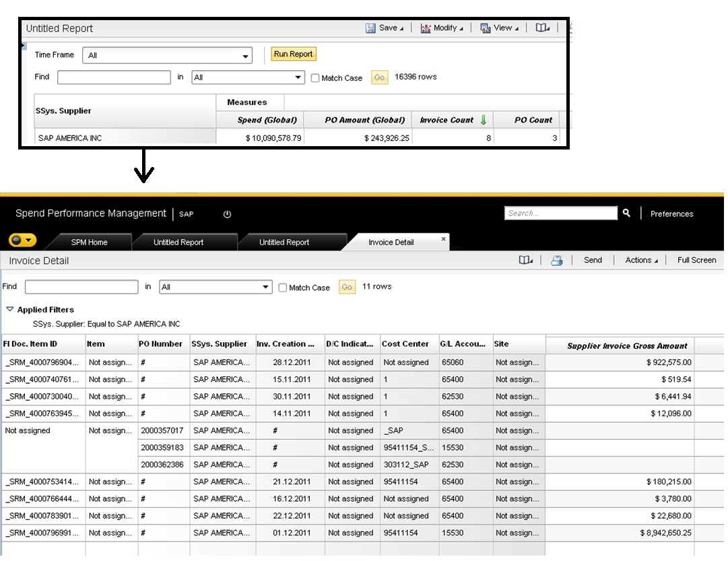Click Go next to 16396 rows
The height and width of the screenshot is (561, 728).
379,77
